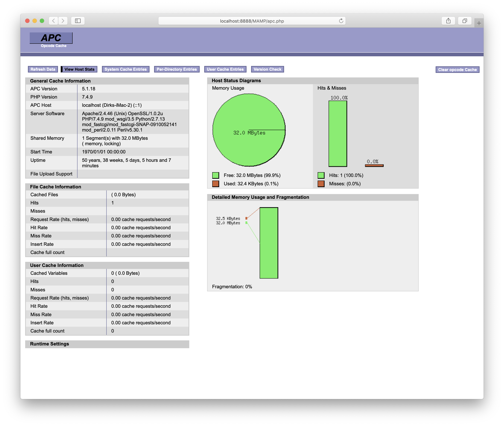Select View Host Stats tab
Image resolution: width=504 pixels, height=426 pixels.
[80, 69]
